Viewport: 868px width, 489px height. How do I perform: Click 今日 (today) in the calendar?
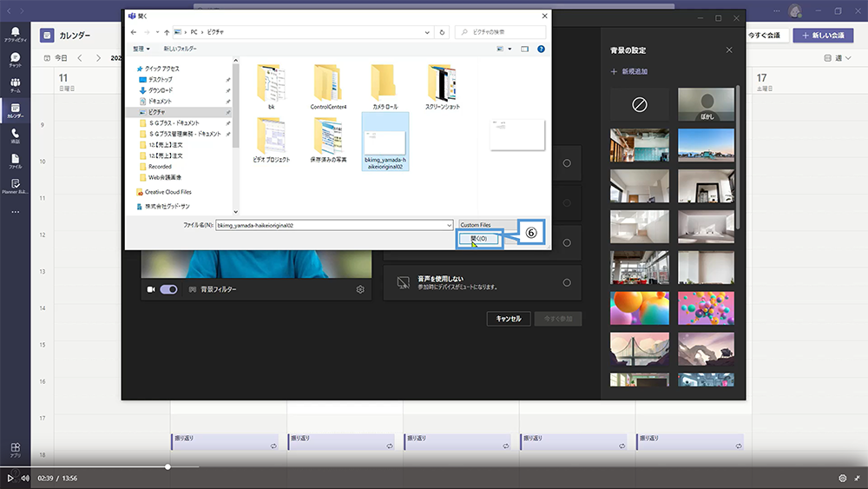coord(56,57)
